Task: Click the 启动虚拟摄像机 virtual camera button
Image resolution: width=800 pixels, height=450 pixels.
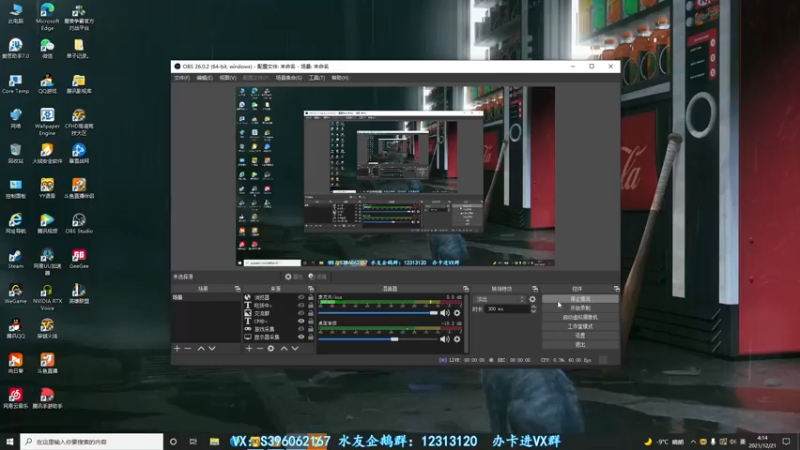Action: tap(580, 317)
